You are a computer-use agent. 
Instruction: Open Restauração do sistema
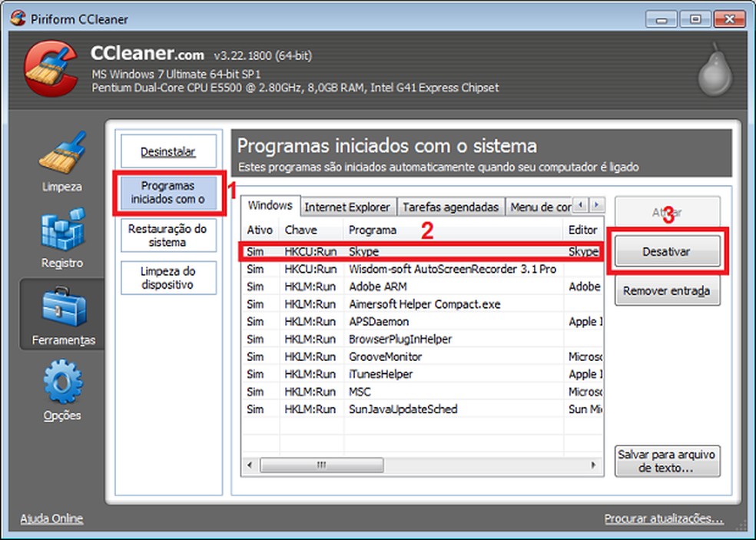tap(168, 235)
